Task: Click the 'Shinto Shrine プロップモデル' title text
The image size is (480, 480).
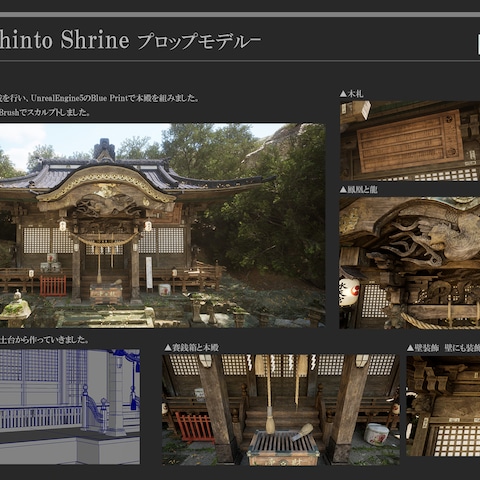Action: click(130, 40)
